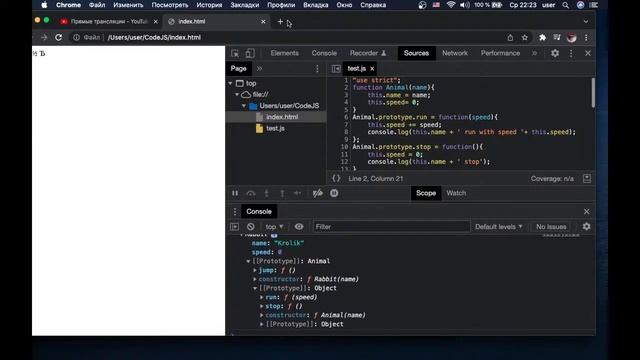
Task: Show more DevTools tabs chevron
Action: click(x=534, y=53)
